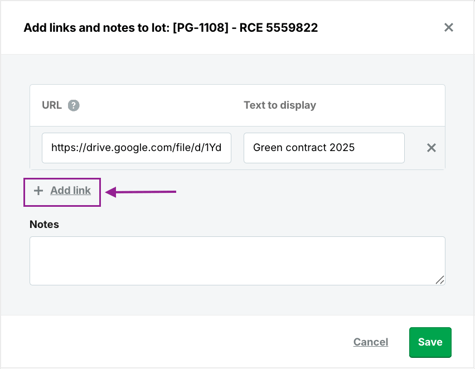Close the Add links and notes dialog
Screen dimensions: 475x369
(x=449, y=27)
